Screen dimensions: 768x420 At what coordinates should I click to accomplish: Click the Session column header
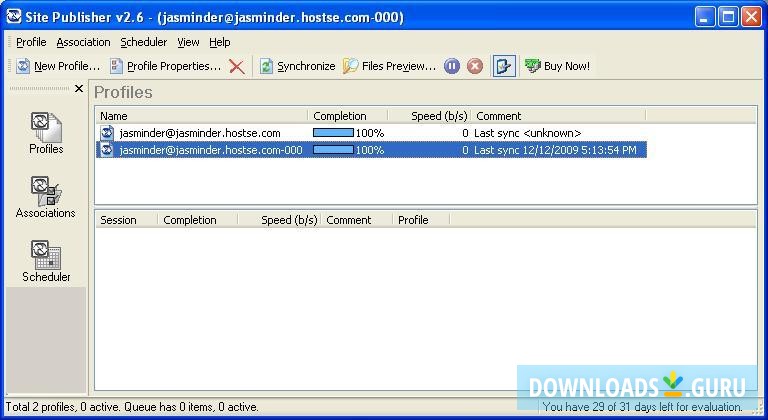coord(127,220)
